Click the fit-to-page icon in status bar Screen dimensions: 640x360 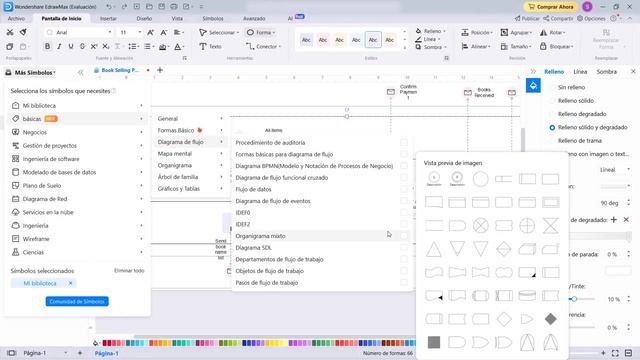[615, 353]
